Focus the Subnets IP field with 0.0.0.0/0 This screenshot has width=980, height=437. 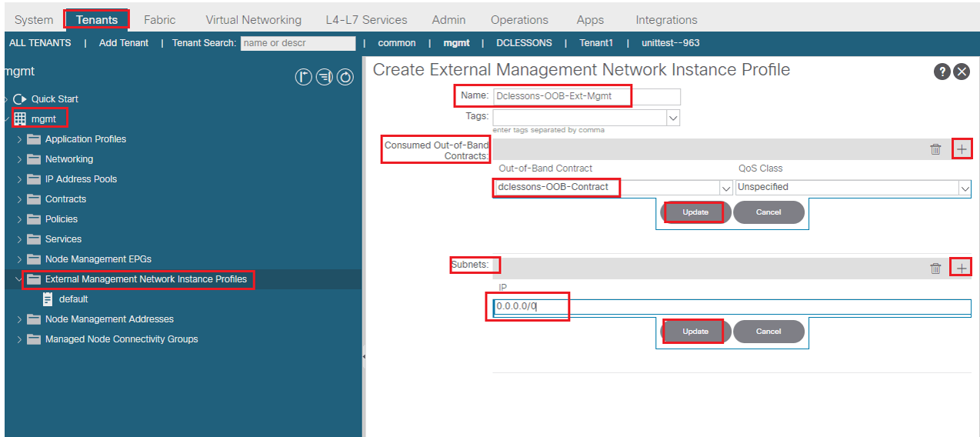[732, 307]
